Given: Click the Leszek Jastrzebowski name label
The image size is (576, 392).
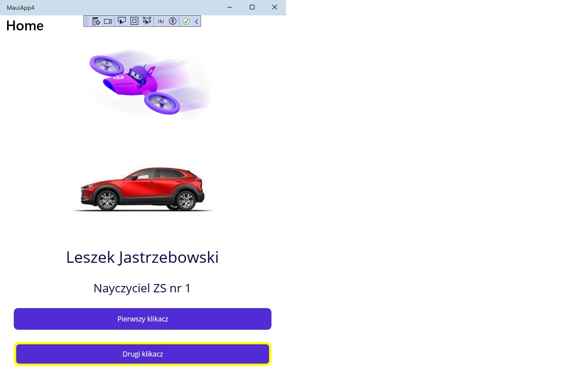Looking at the screenshot, I should (142, 257).
